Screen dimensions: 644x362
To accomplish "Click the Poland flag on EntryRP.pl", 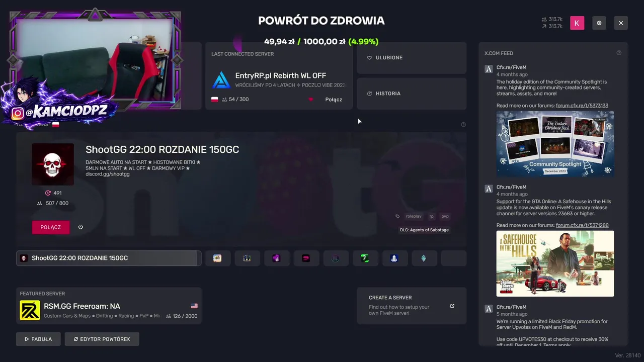I will (215, 100).
